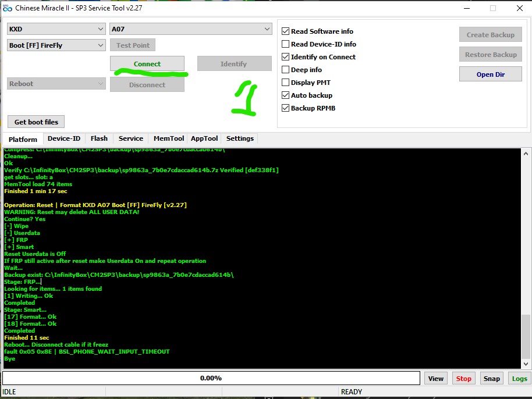
Task: Click the Connect button
Action: tap(147, 64)
